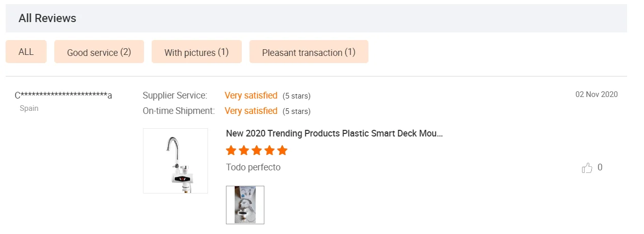Click the first orange rating star
Viewport: 644px width, 234px height.
coord(231,150)
